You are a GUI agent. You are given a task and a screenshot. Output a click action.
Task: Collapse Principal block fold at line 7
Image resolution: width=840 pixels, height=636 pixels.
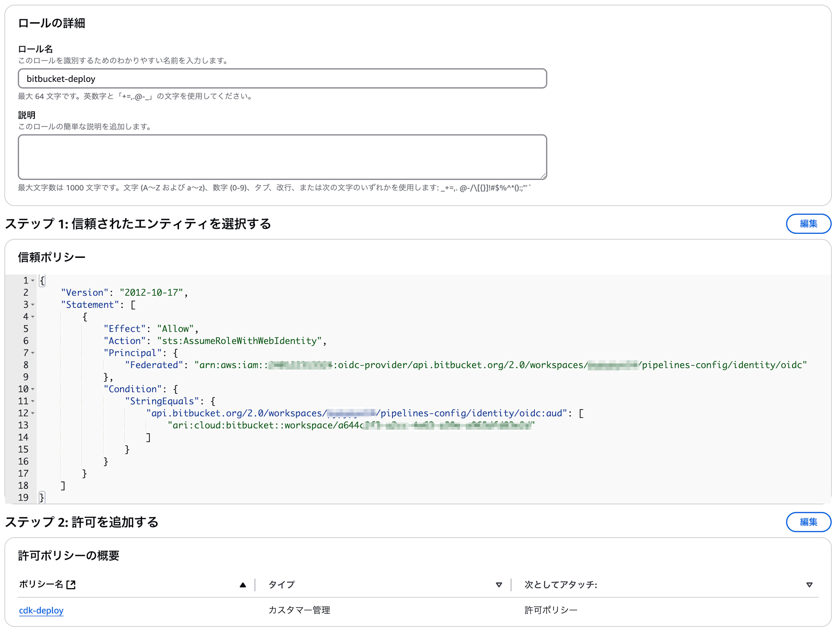(33, 353)
